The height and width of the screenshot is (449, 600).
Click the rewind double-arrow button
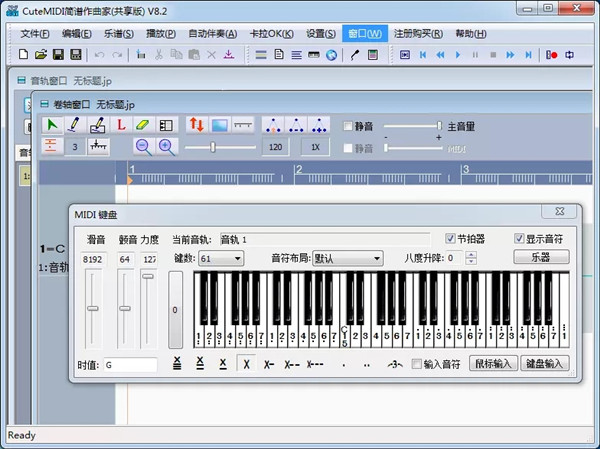tap(440, 55)
